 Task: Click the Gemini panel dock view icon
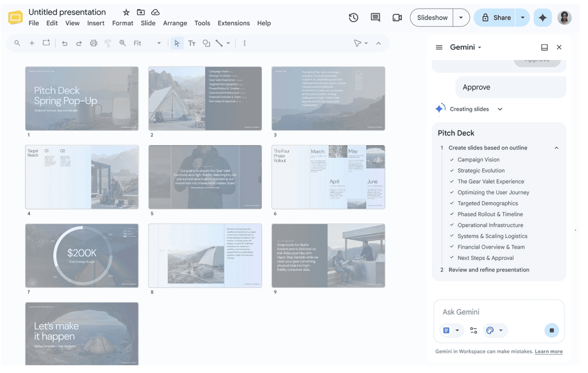[544, 47]
